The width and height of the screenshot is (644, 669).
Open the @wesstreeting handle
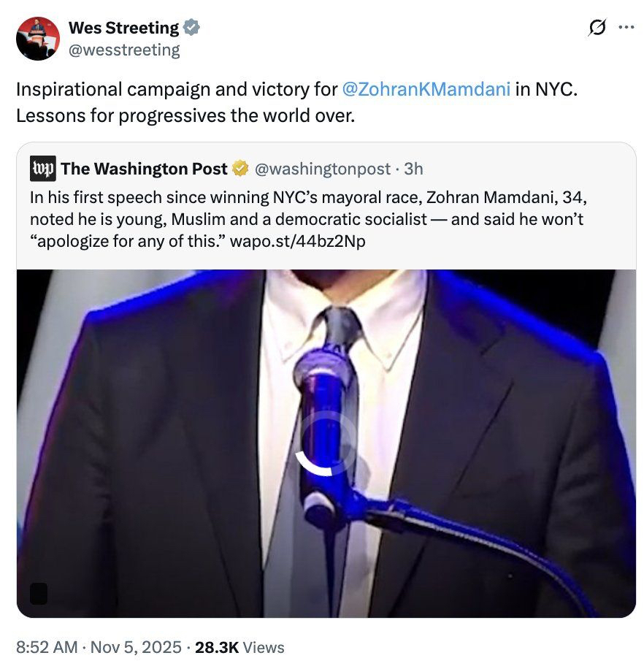click(x=123, y=50)
